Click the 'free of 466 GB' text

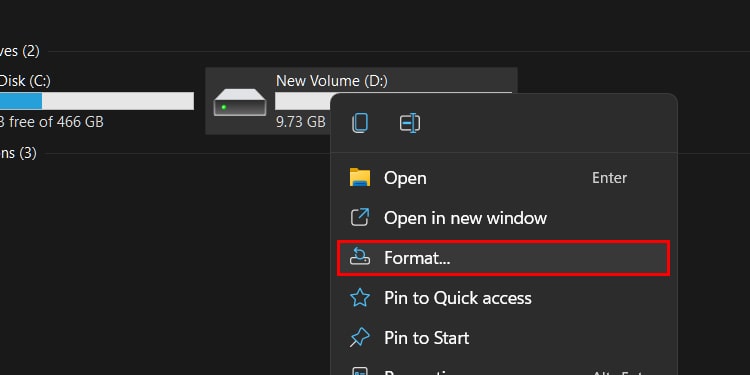[x=56, y=122]
